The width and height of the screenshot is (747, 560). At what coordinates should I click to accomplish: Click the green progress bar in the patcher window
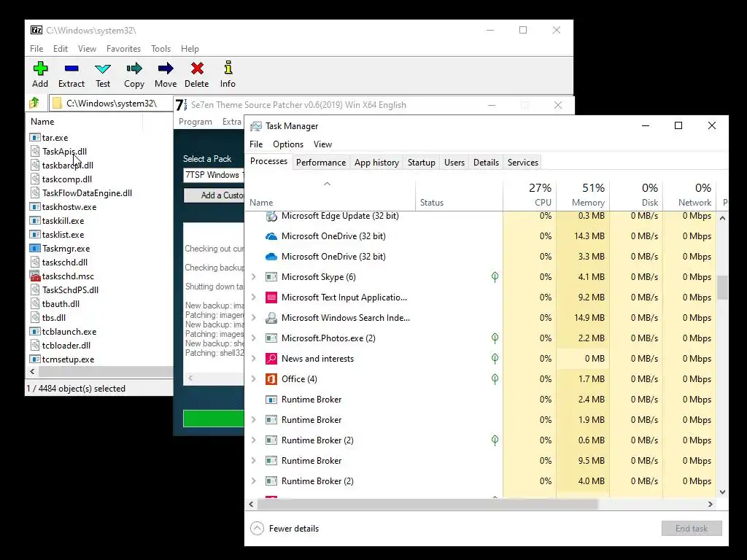pos(214,419)
